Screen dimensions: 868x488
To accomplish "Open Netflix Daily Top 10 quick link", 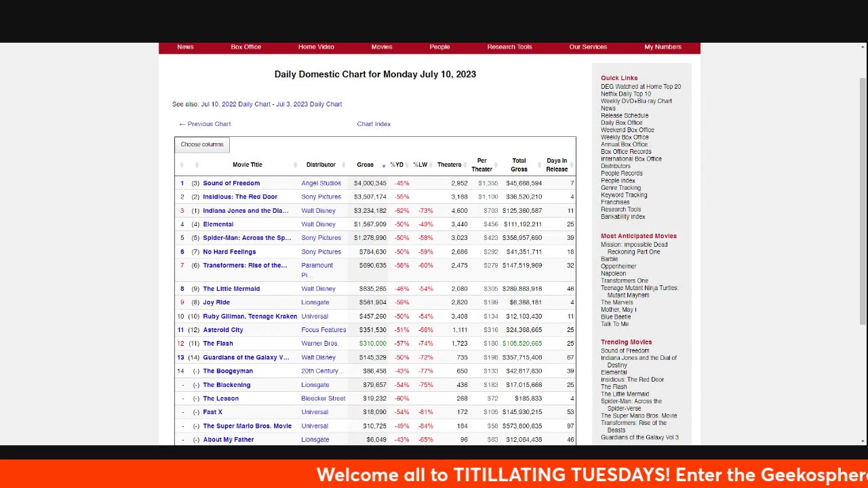I will [626, 94].
